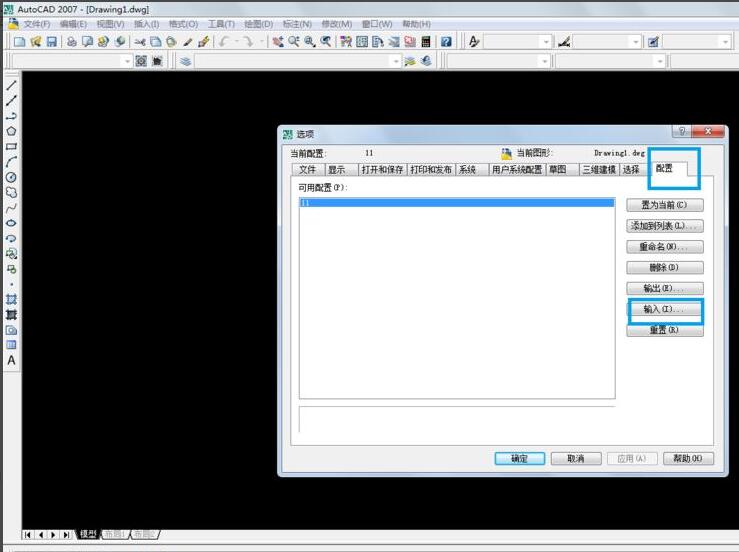The image size is (739, 552).
Task: Expand the Undo history arrow
Action: pyautogui.click(x=237, y=42)
